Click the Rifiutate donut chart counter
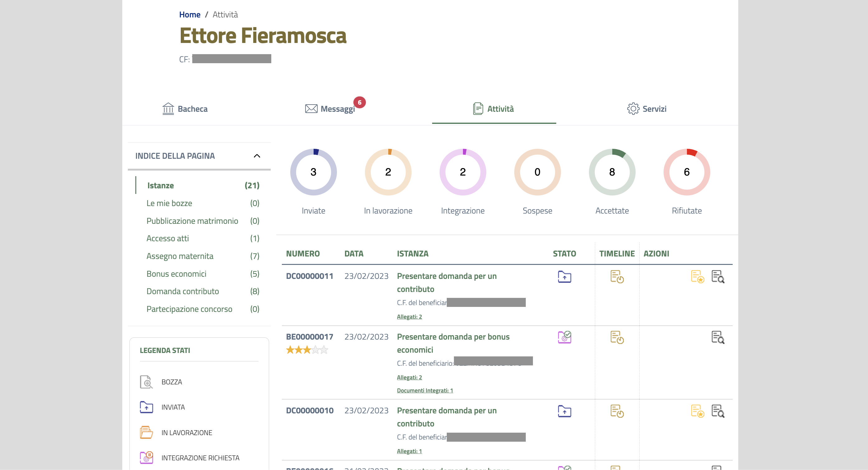This screenshot has height=470, width=868. coord(686,172)
